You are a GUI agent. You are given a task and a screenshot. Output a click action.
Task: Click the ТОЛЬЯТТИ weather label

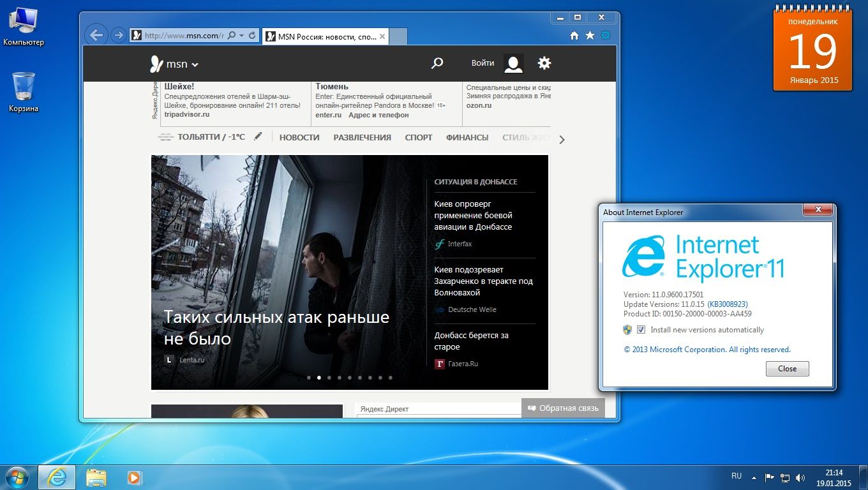point(211,137)
